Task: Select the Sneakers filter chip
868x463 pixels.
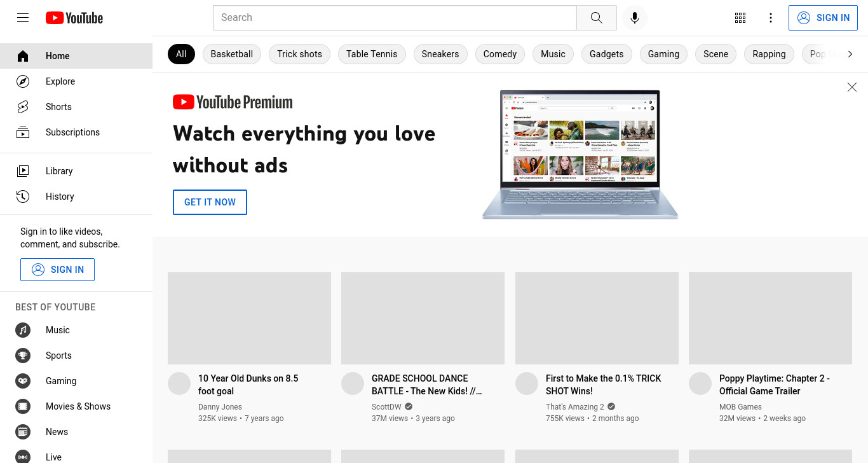Action: [x=440, y=54]
